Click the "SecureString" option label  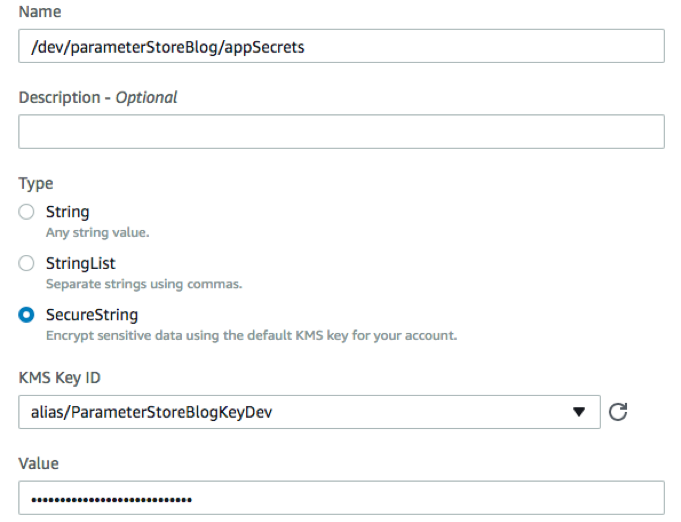[x=93, y=315]
